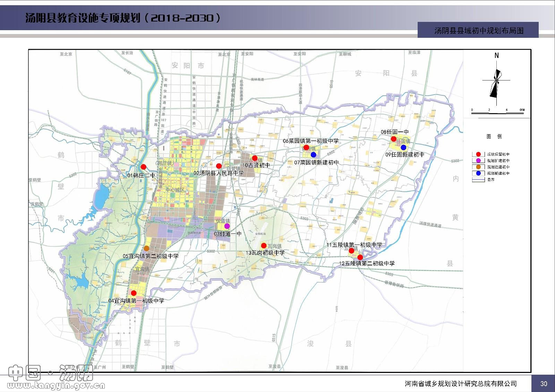Click the label text 10古贤初中
The height and width of the screenshot is (392, 555).
pyautogui.click(x=256, y=165)
